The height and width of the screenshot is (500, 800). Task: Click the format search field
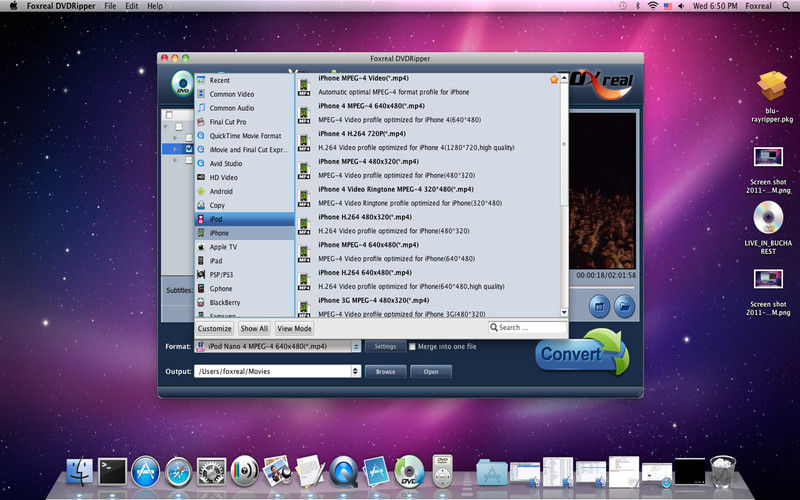[x=528, y=328]
